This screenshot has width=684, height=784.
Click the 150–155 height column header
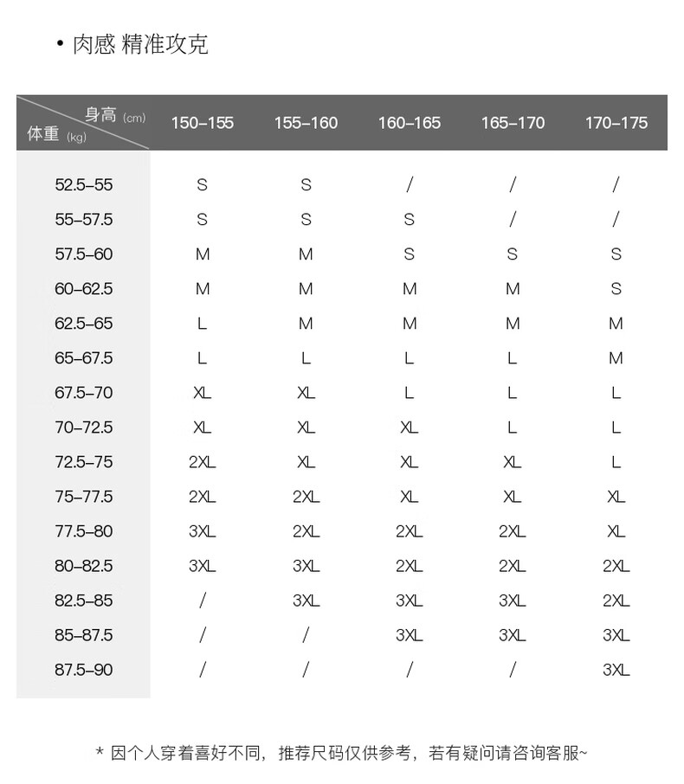pyautogui.click(x=202, y=123)
